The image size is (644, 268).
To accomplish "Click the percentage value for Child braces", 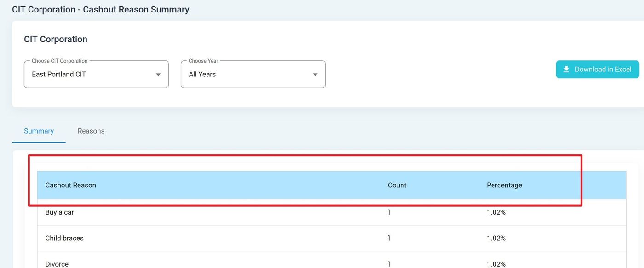I will point(496,238).
